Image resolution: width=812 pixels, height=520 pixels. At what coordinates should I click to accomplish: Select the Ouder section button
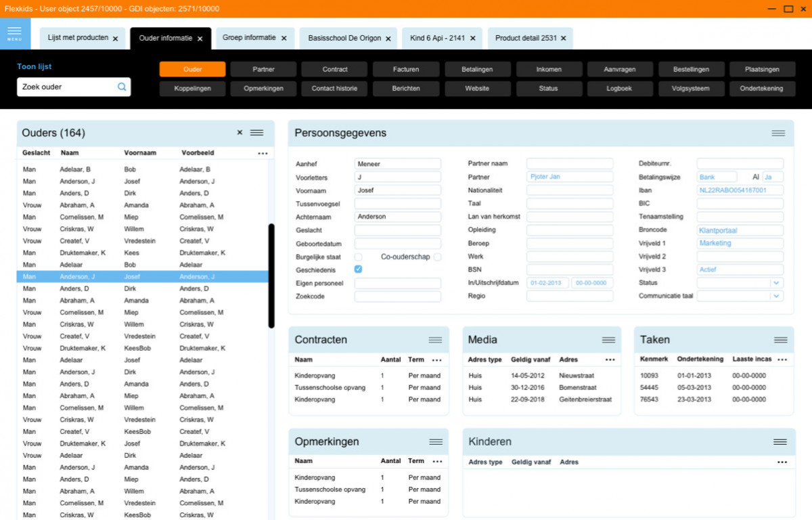(x=192, y=69)
